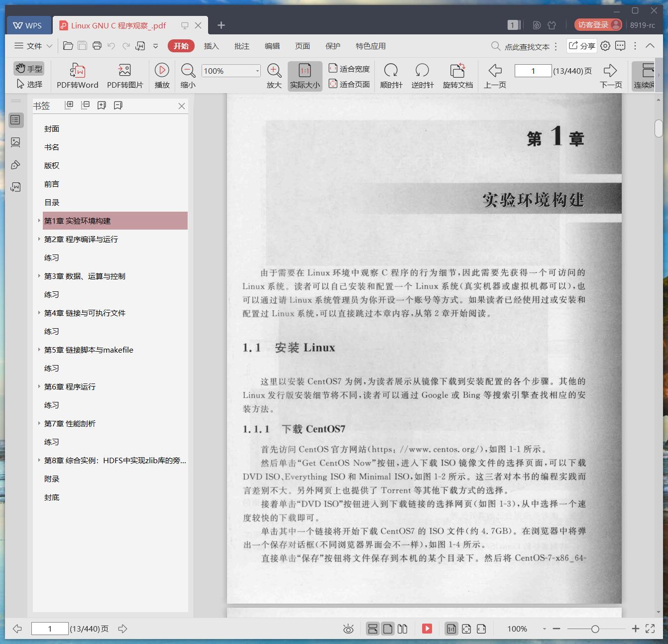The image size is (668, 644).
Task: Click the search box 点此查找文本
Action: (x=521, y=46)
